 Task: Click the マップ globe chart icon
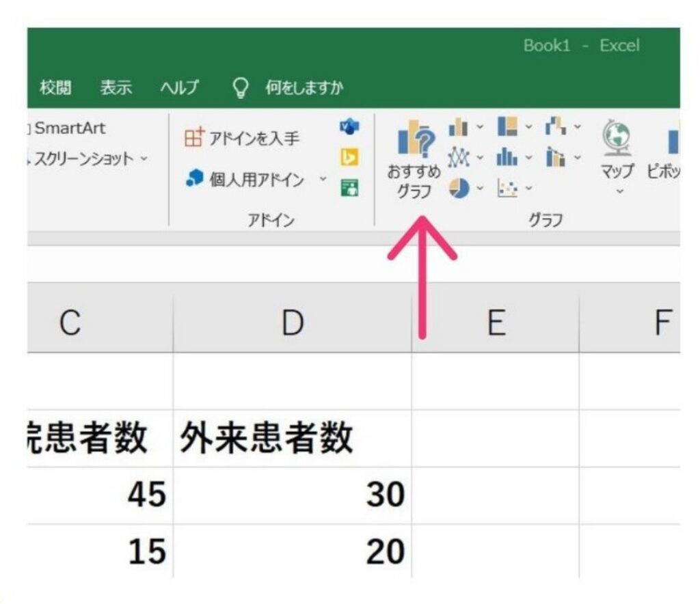(617, 138)
